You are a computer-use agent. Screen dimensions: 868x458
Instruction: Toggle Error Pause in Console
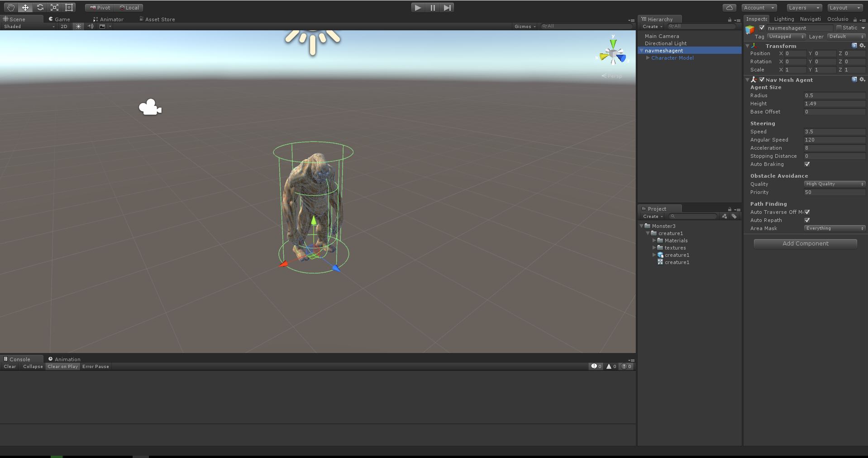point(95,366)
